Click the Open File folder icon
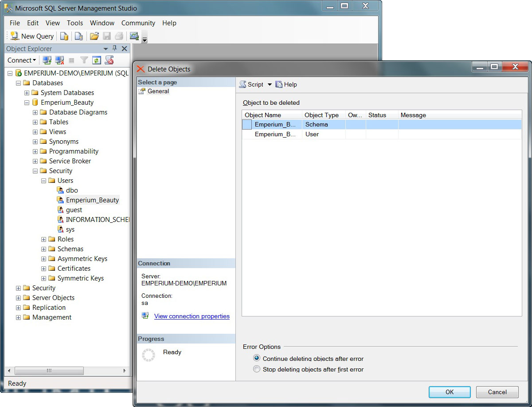Viewport: 532px width, 407px height. (94, 36)
